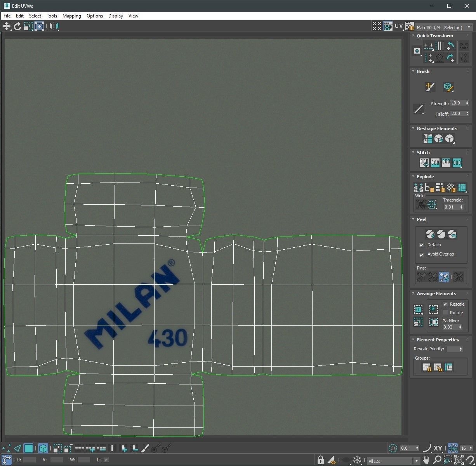Select the Pan View hand tool
Screen dimensions: 476x466
pos(426,460)
